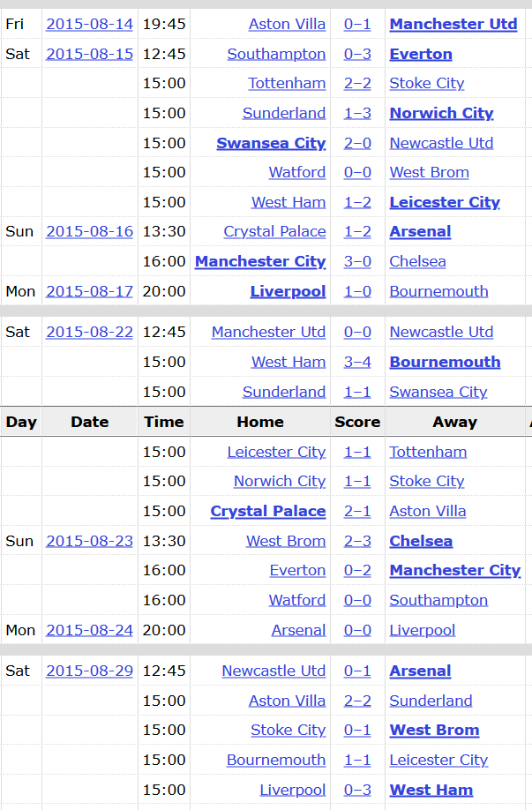Open the West Ham 3–4 Bournemouth score
This screenshot has width=532, height=810.
coord(357,362)
